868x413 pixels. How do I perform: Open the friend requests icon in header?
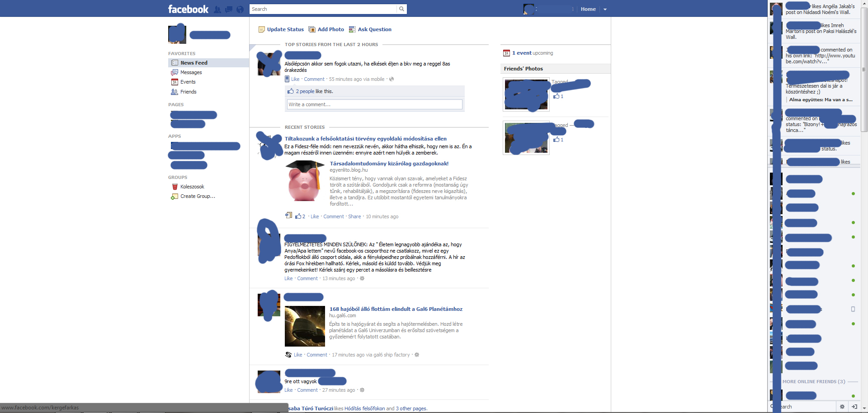point(217,9)
